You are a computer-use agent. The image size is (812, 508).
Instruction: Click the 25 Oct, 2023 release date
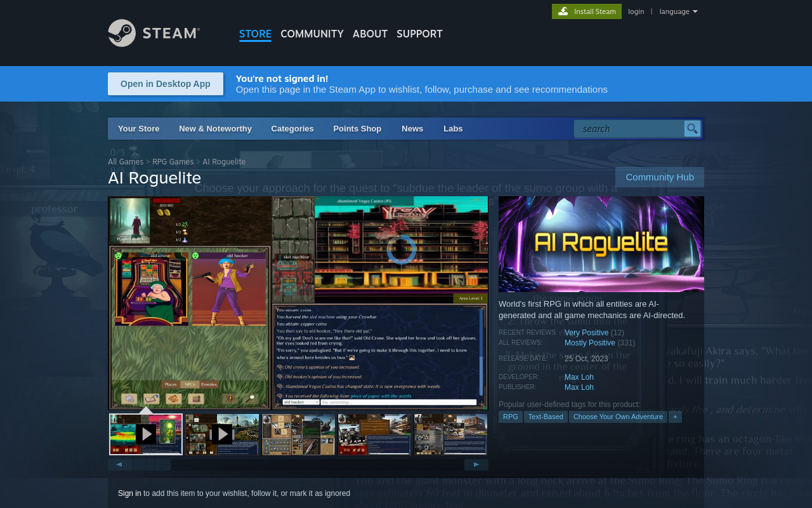586,359
